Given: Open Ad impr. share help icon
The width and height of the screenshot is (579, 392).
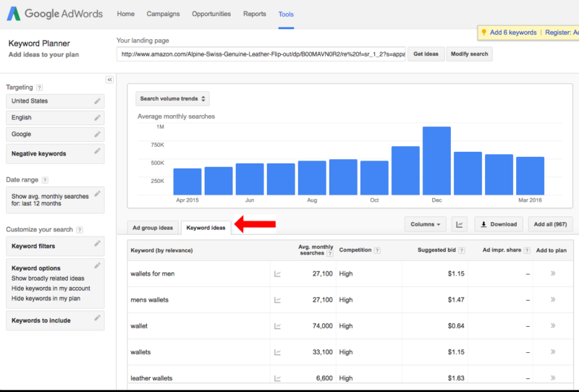Looking at the screenshot, I should click(527, 251).
